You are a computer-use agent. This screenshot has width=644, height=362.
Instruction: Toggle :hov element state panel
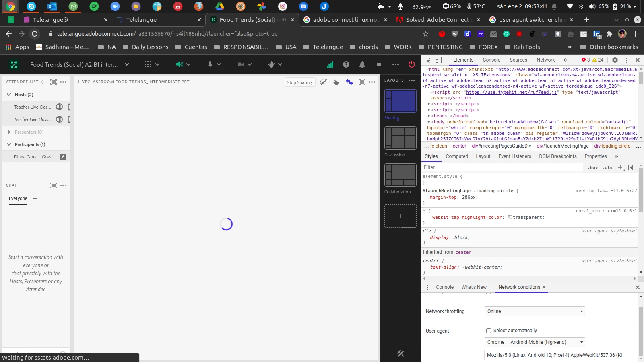[592, 167]
